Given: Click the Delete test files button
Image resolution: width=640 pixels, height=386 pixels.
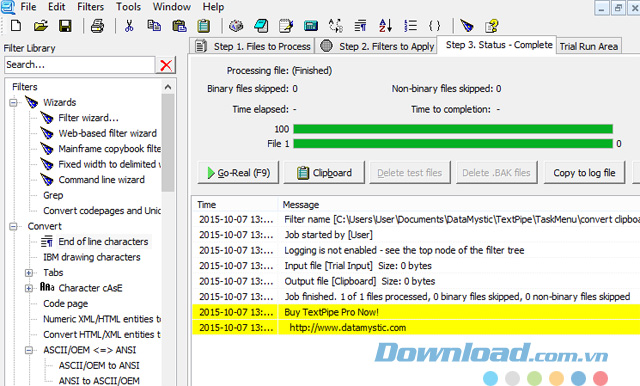Looking at the screenshot, I should [x=409, y=173].
